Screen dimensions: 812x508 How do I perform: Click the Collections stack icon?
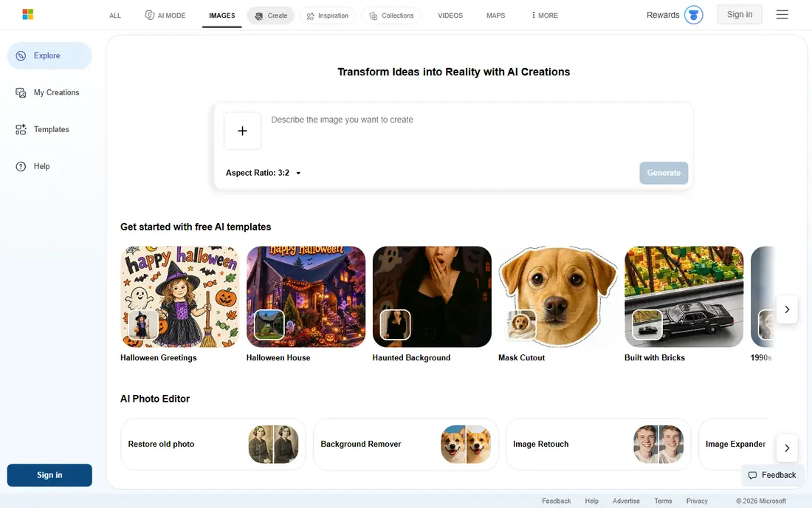(x=374, y=16)
